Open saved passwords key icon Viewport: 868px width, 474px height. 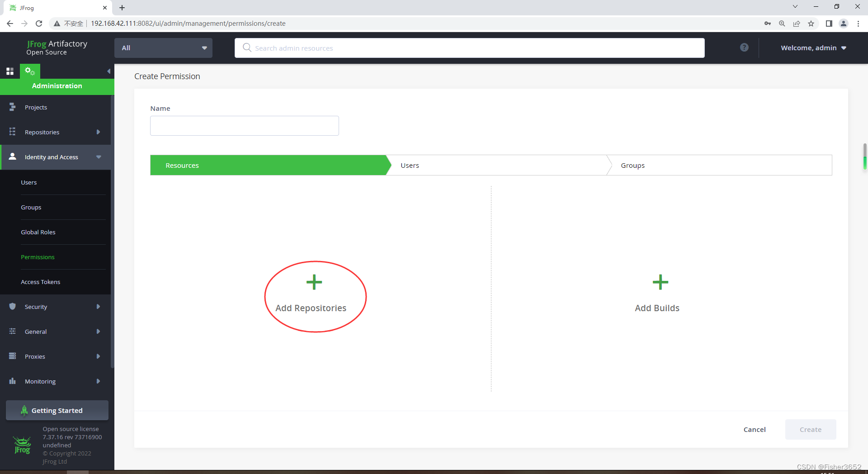point(768,24)
